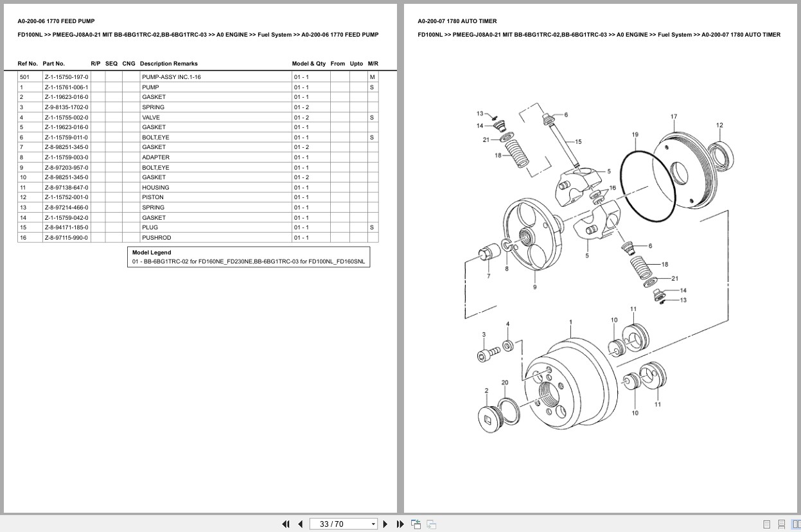Select part number Z-8-97214-466-0

66,208
